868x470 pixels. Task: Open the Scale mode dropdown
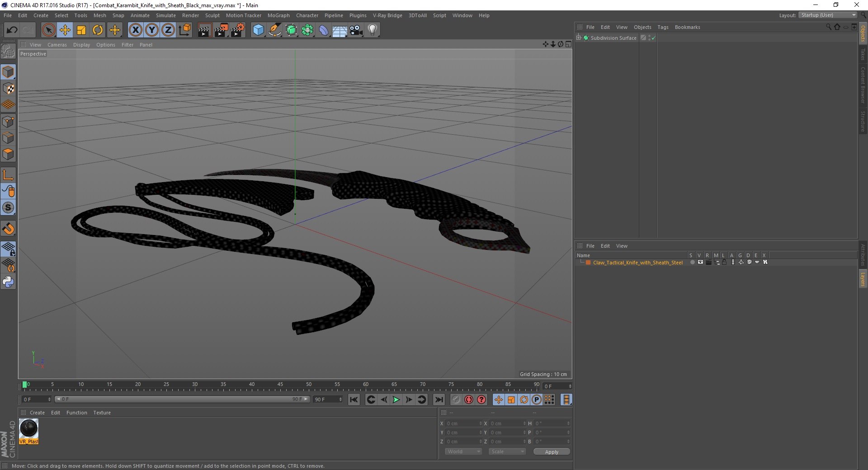[x=507, y=451]
